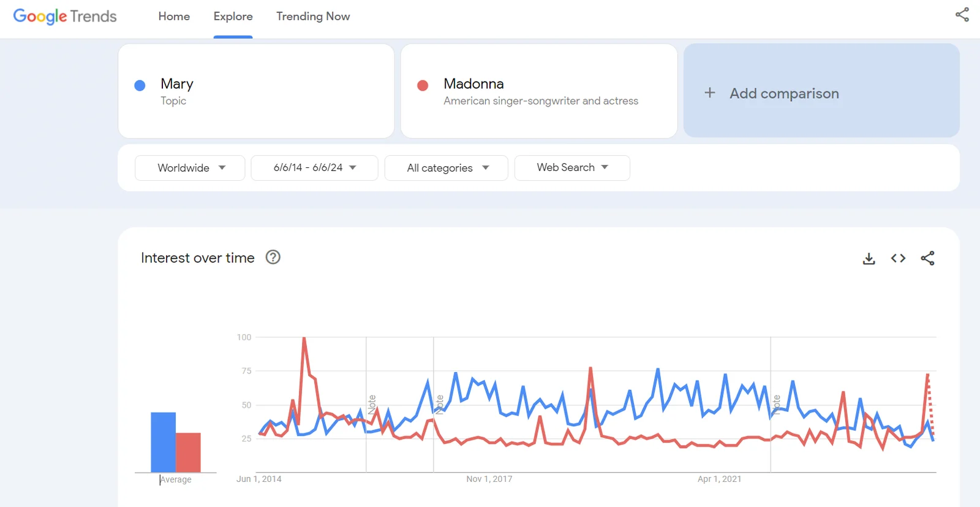
Task: Click the Note marker after Apr 1, 2021
Action: 776,405
